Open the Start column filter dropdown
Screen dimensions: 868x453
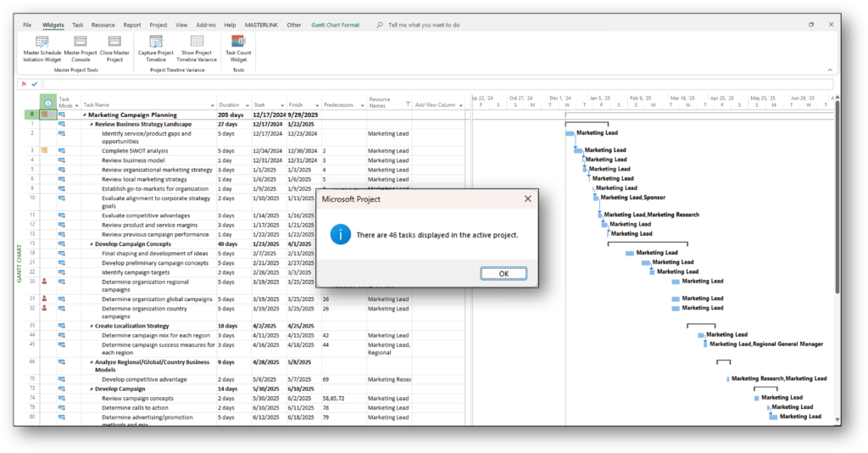(282, 105)
